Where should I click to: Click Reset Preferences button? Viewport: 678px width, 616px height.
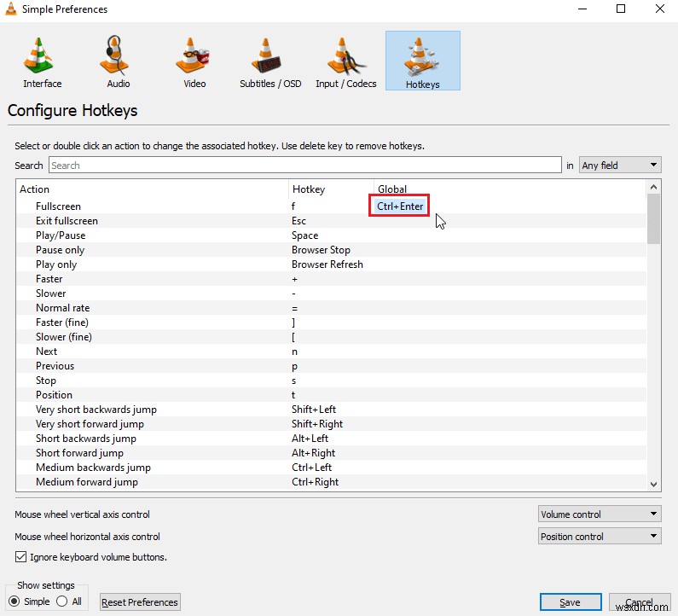(140, 602)
